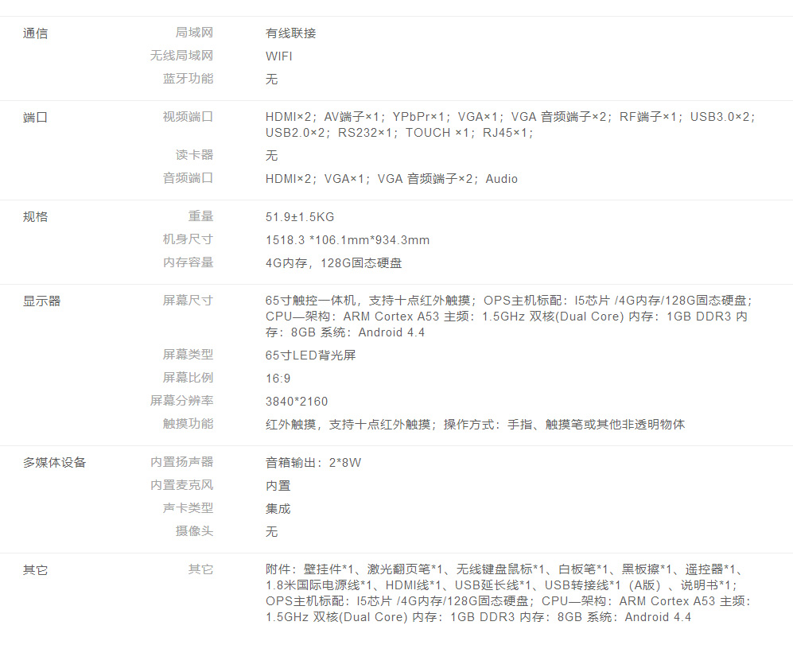Click the 通信 section heading
The width and height of the screenshot is (793, 672).
(36, 33)
